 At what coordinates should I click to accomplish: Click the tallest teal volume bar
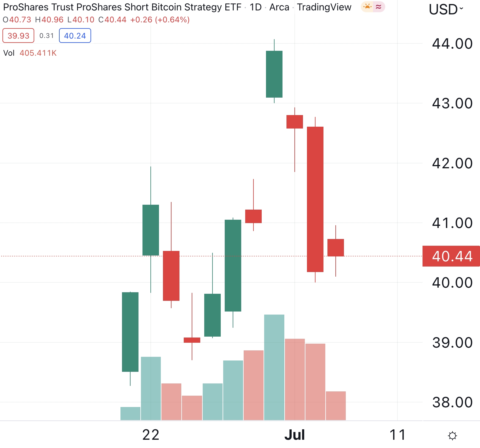point(274,367)
